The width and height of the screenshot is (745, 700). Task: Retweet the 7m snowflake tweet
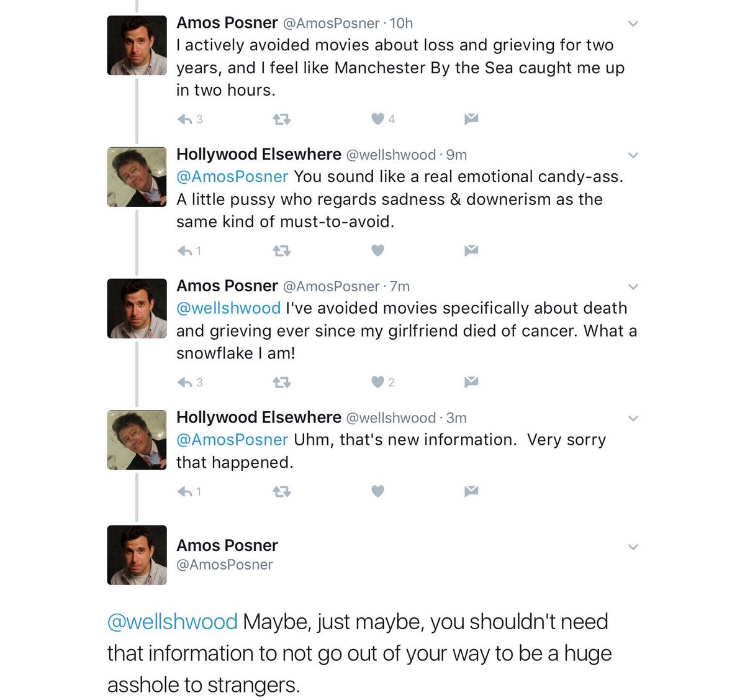click(x=282, y=383)
